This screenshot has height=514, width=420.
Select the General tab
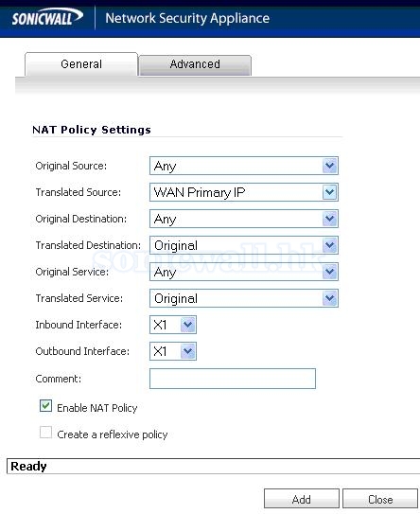(81, 64)
